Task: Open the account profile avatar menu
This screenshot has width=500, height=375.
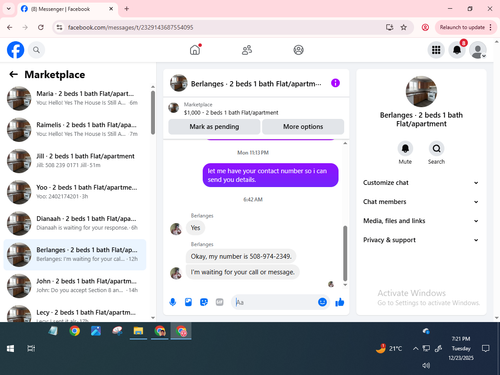Action: pyautogui.click(x=478, y=50)
